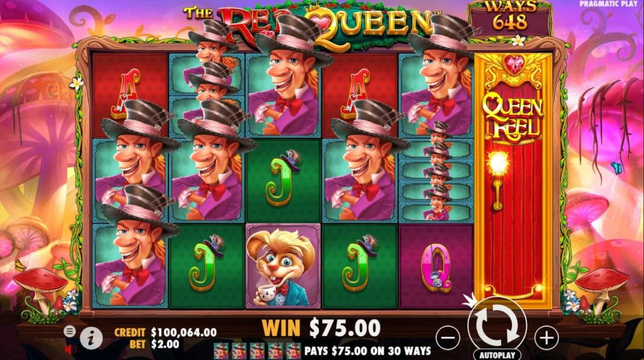The width and height of the screenshot is (644, 360).
Task: Increase bet with the plus button
Action: coord(547,338)
